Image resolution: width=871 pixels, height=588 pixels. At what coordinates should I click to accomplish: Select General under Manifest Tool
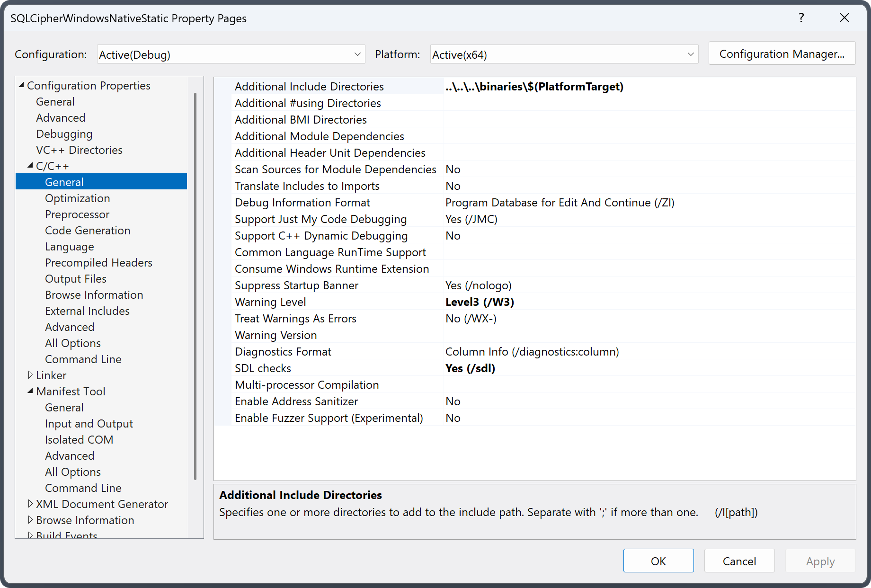64,408
